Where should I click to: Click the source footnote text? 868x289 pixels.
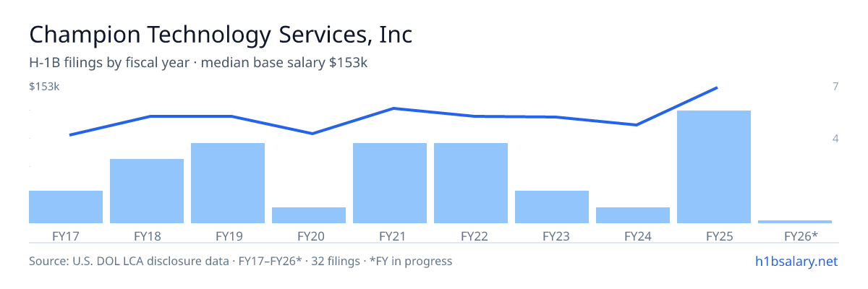(x=240, y=261)
